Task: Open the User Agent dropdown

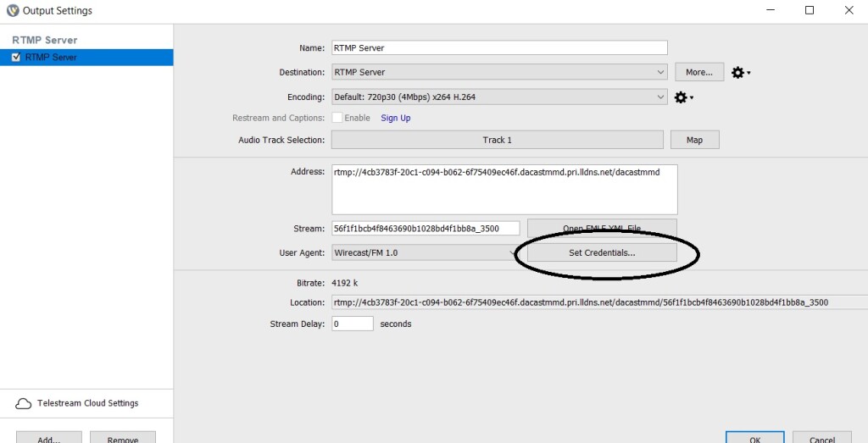Action: click(x=426, y=252)
